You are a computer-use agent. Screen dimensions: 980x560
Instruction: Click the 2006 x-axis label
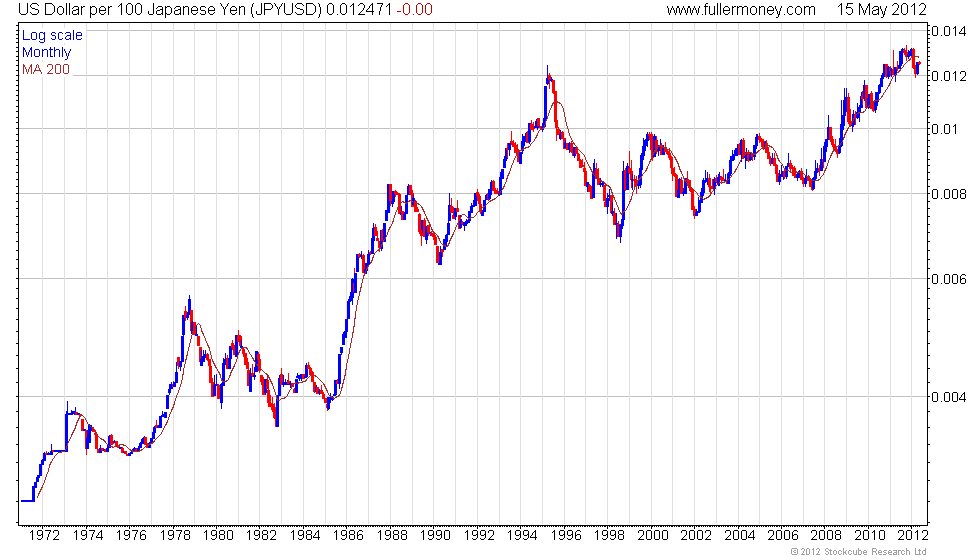783,536
